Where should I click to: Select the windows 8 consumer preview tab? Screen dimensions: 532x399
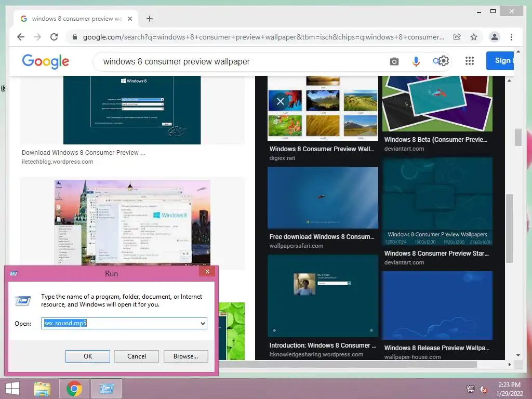point(76,19)
